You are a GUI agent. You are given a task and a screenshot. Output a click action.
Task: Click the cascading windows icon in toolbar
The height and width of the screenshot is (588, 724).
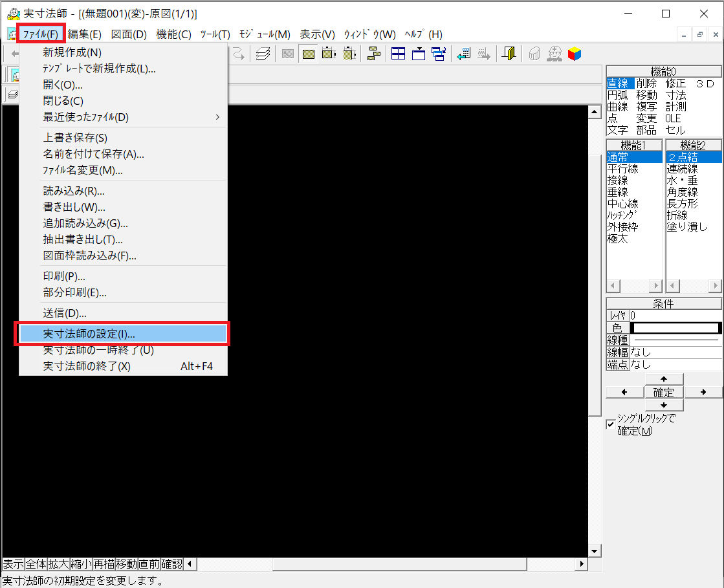pos(439,54)
